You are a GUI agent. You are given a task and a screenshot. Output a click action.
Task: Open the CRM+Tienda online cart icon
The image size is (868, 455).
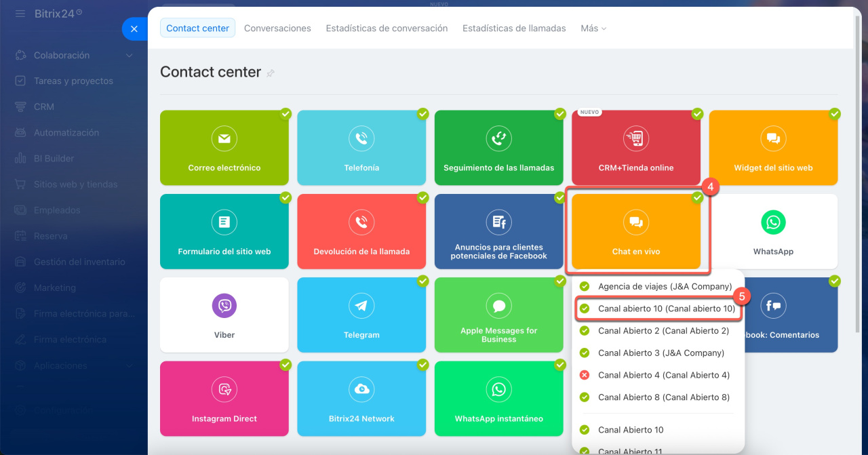coord(636,138)
